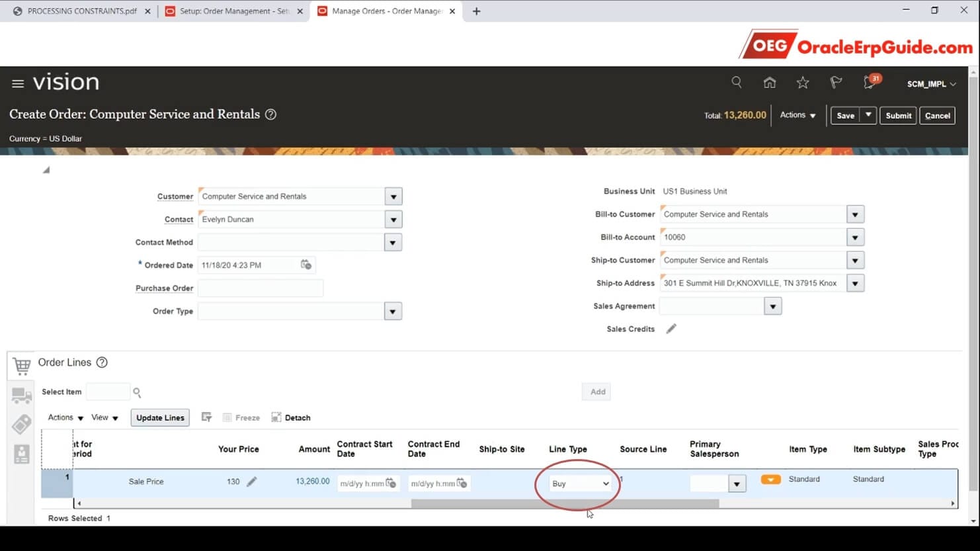This screenshot has height=551, width=980.
Task: Click the Freeze button
Action: pyautogui.click(x=241, y=417)
